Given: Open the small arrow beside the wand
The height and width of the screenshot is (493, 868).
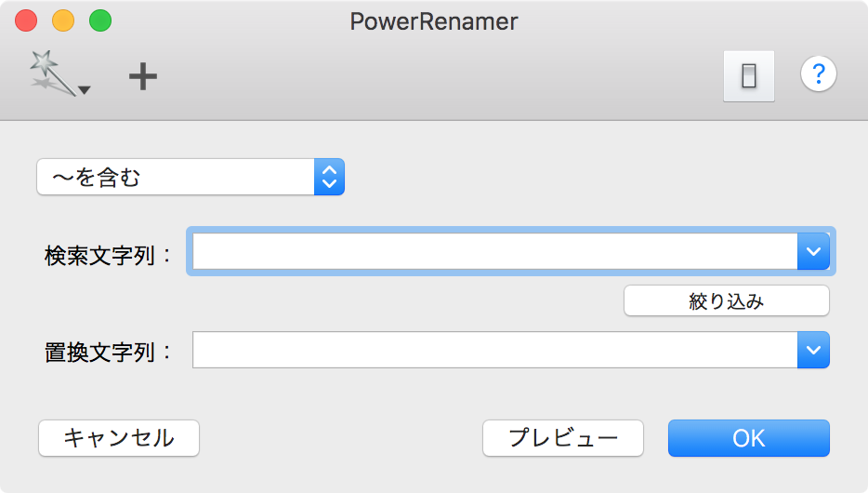Looking at the screenshot, I should (85, 90).
